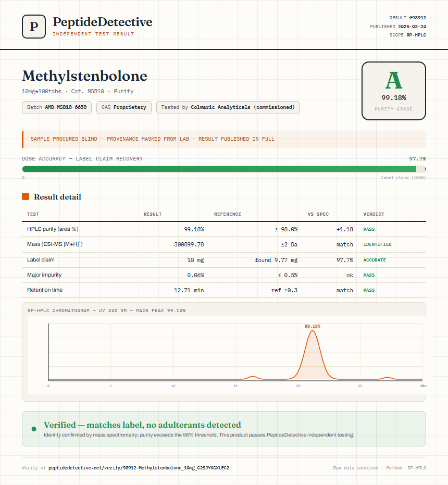Click the Major impurity row label
The image size is (448, 485).
[44, 275]
